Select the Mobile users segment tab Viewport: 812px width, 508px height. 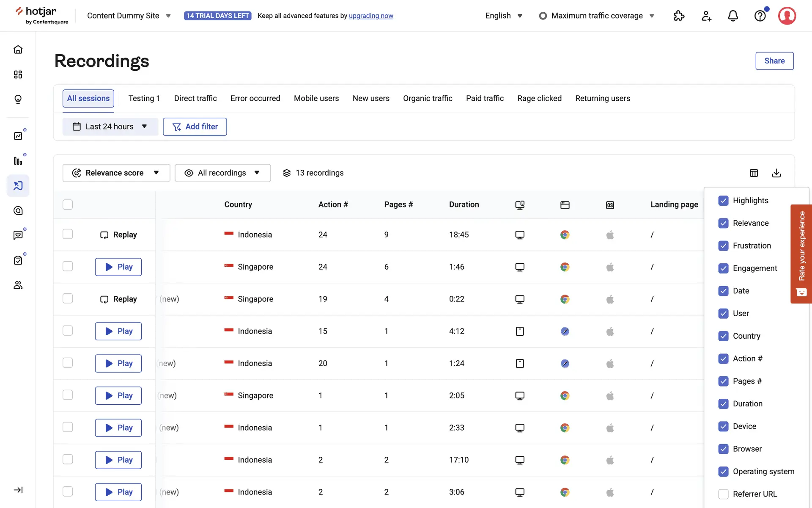[x=316, y=98]
